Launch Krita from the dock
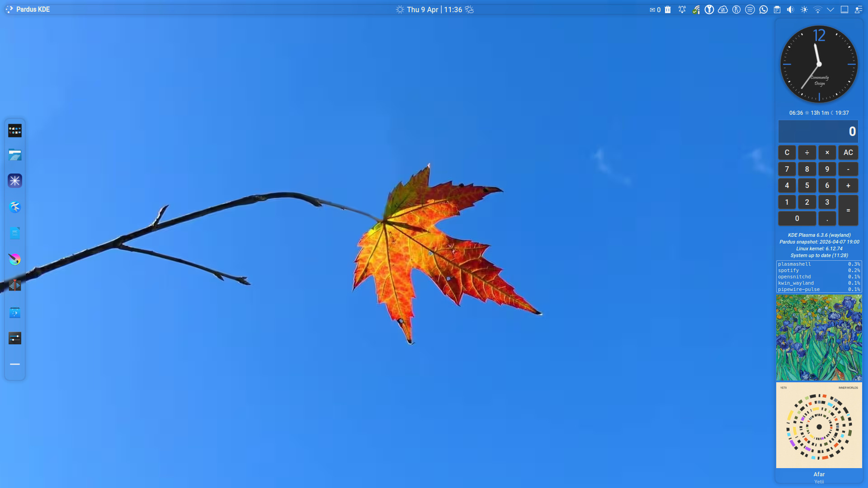This screenshot has width=868, height=488. (x=15, y=259)
